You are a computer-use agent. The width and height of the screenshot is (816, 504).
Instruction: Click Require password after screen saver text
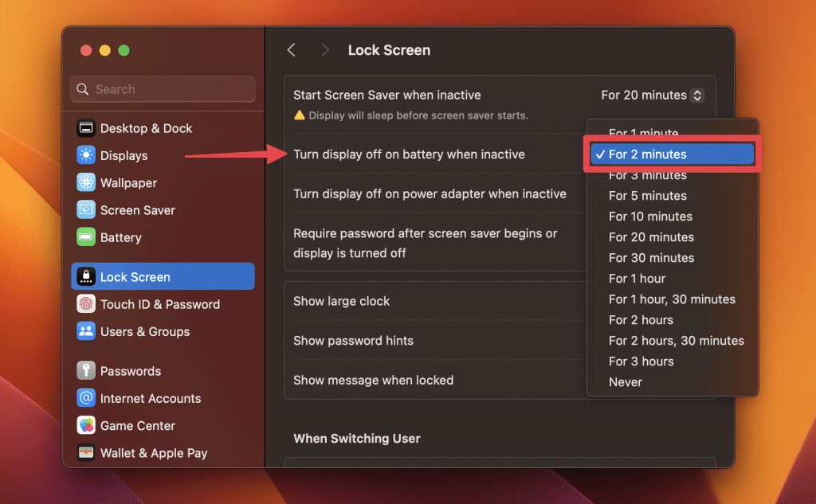click(426, 243)
